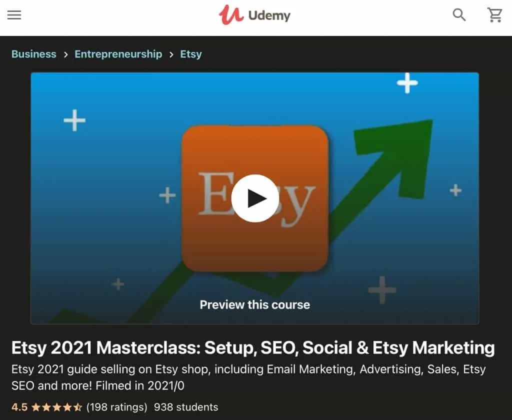
Task: Go to Entrepreneurship breadcrumb
Action: tap(118, 54)
